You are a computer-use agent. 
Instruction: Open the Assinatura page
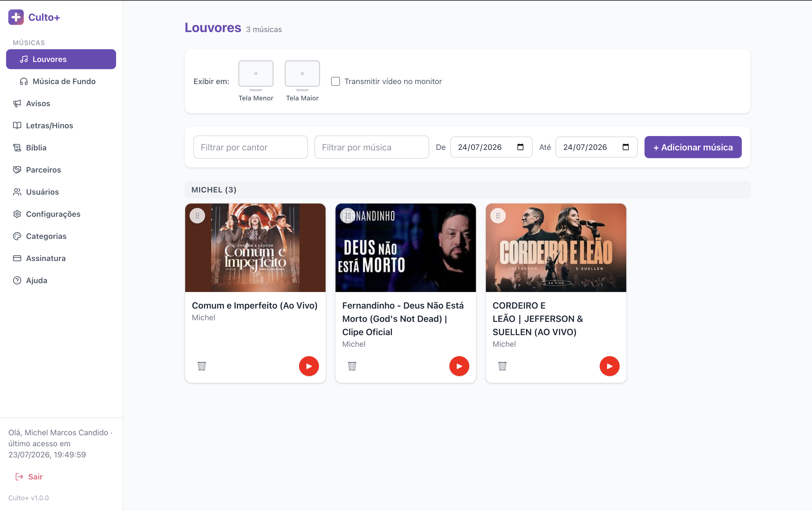61,258
